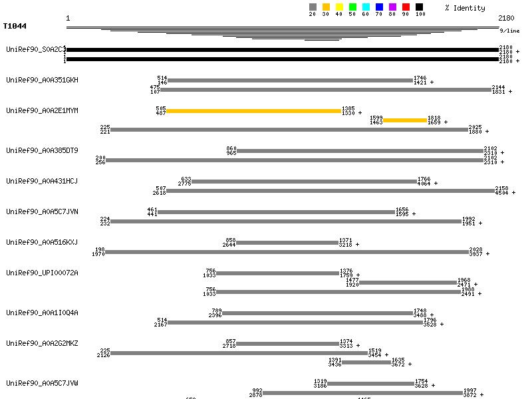This screenshot has height=399, width=532.
Task: Select the black 100% identity swatch
Action: (x=419, y=7)
